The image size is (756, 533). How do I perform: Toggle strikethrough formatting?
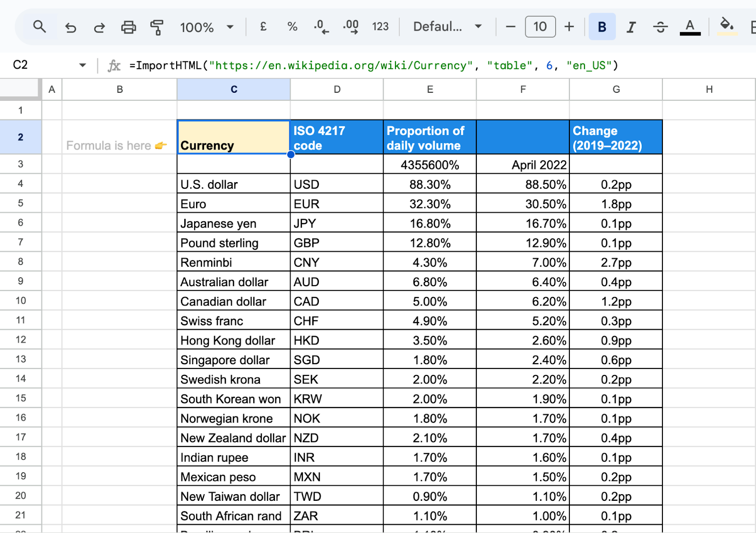tap(660, 27)
